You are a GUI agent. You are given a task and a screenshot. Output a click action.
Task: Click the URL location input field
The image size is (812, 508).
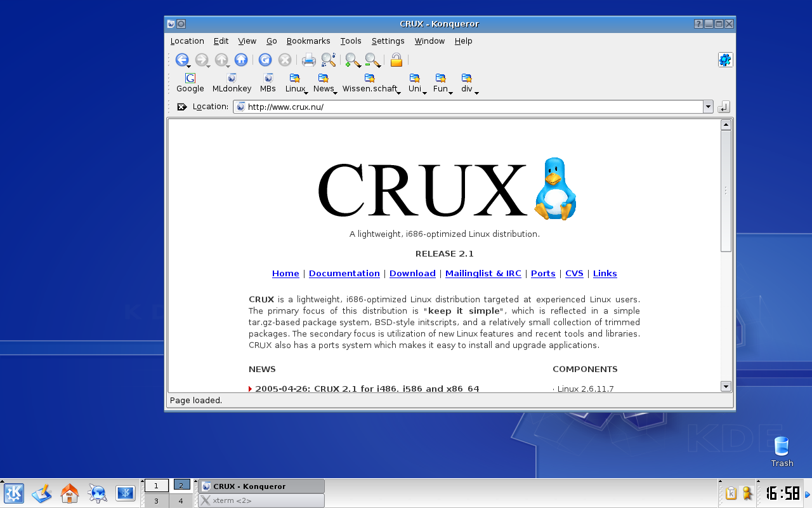(468, 107)
